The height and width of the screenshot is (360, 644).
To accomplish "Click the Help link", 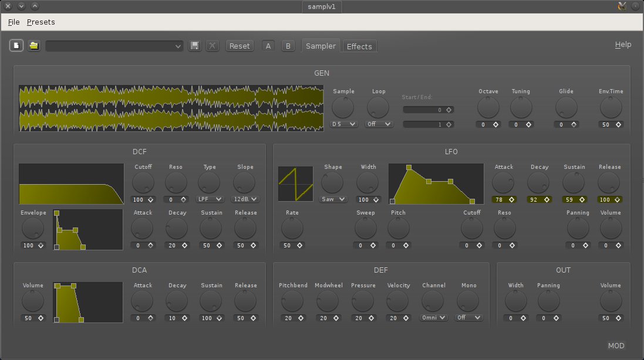I will [623, 45].
